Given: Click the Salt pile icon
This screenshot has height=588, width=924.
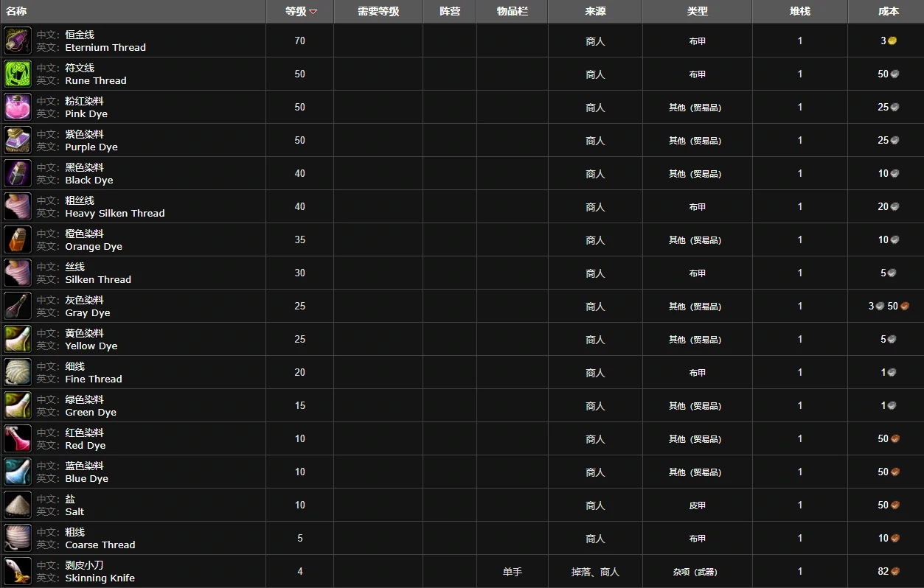Looking at the screenshot, I should 18,505.
